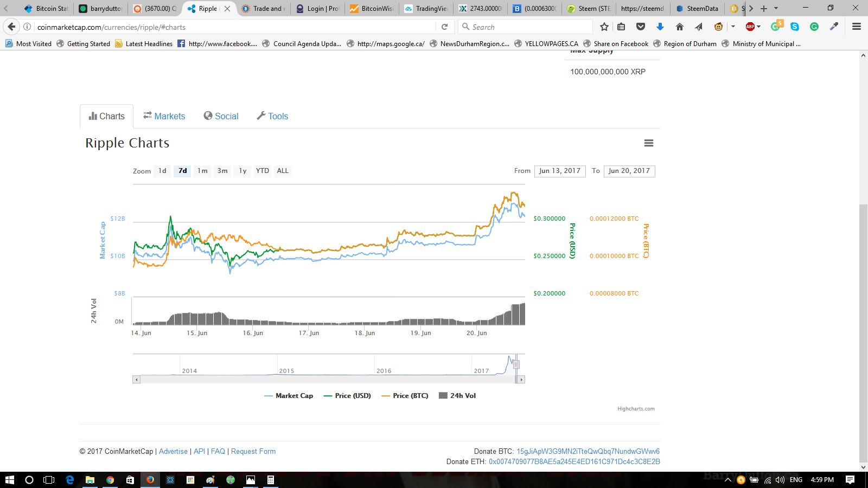Set chart zoom to 7d
The image size is (868, 488).
pyautogui.click(x=183, y=171)
